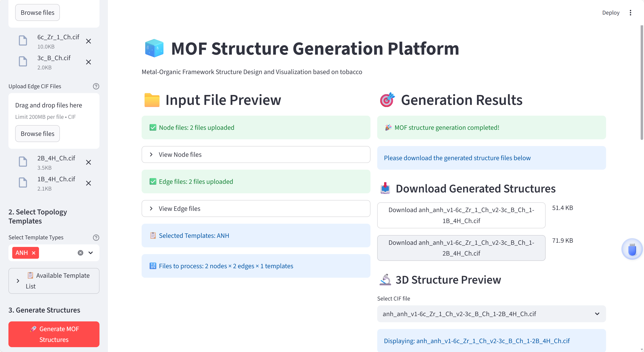Open the three-dot main menu

pos(630,13)
